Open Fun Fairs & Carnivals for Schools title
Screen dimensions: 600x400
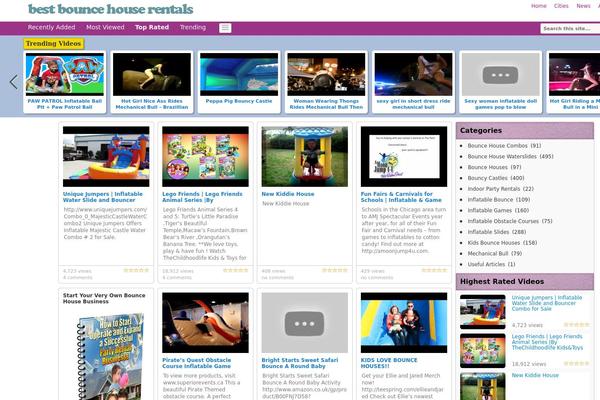[401, 197]
